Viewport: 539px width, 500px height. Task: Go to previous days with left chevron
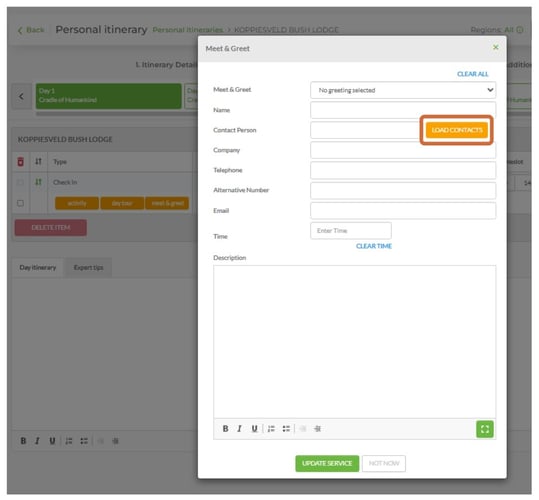point(21,97)
